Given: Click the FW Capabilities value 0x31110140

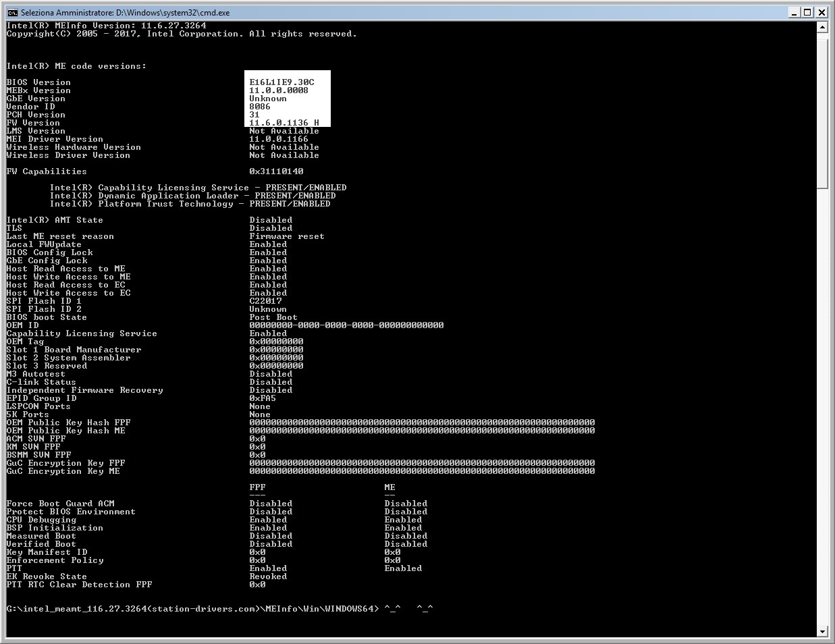Looking at the screenshot, I should pos(276,171).
